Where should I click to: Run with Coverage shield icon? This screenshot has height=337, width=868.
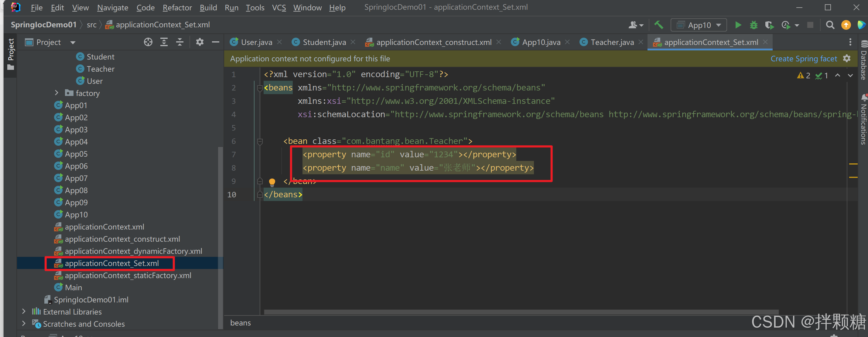click(769, 25)
